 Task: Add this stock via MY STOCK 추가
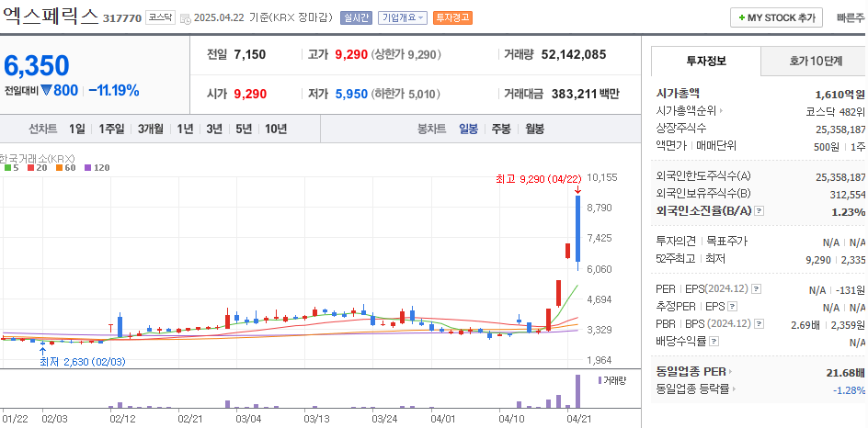[x=776, y=17]
